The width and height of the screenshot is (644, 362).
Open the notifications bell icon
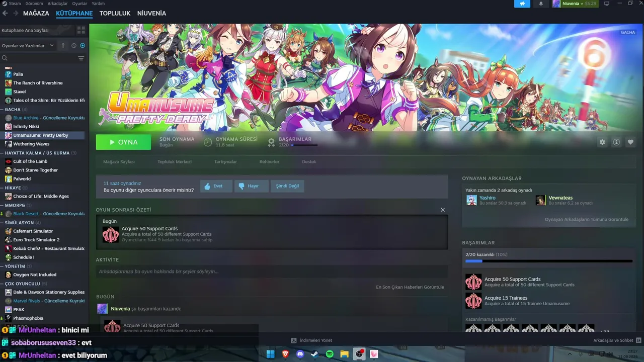click(x=541, y=4)
